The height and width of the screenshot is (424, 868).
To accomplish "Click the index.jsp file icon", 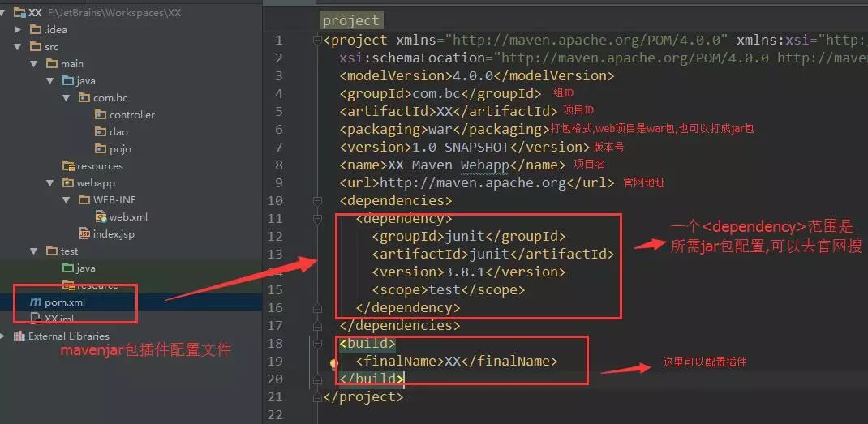I will [x=84, y=234].
